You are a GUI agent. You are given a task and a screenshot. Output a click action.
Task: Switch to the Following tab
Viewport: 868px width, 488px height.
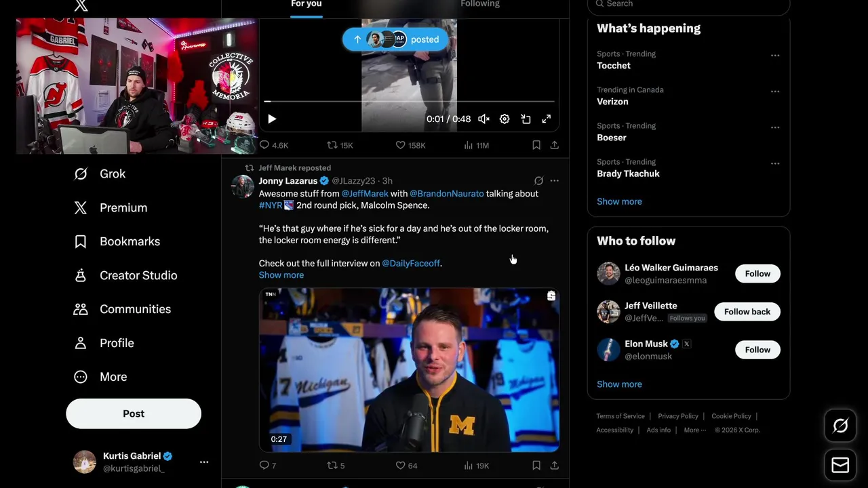point(480,5)
